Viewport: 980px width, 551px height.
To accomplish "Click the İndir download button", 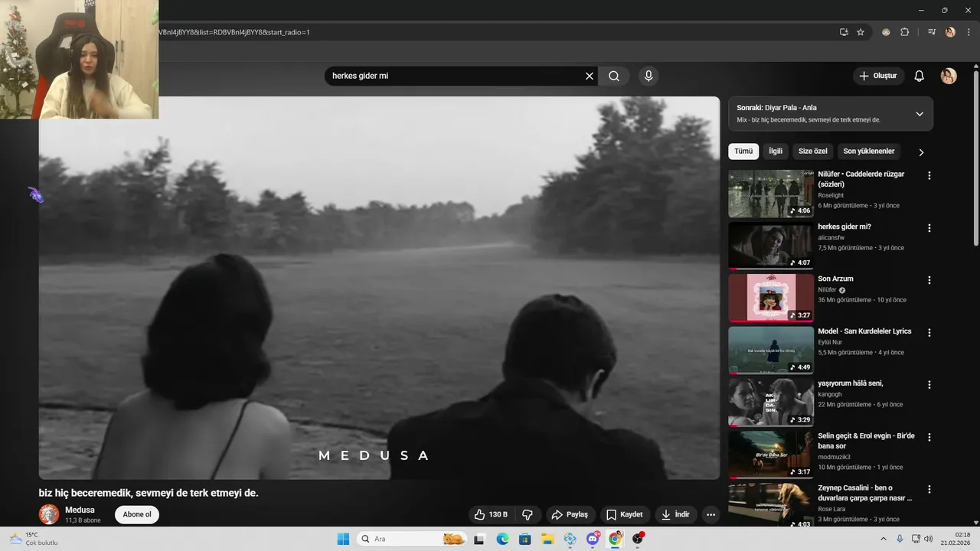I will [676, 514].
